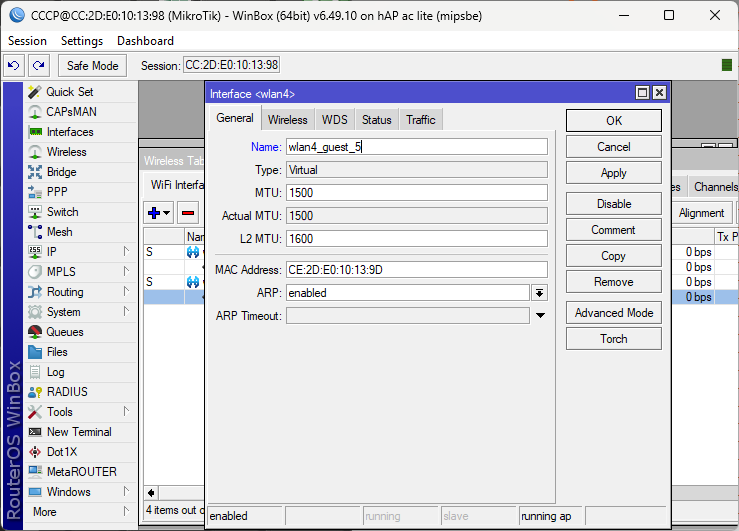Click the Remove button
Image resolution: width=739 pixels, height=531 pixels.
pyautogui.click(x=614, y=282)
